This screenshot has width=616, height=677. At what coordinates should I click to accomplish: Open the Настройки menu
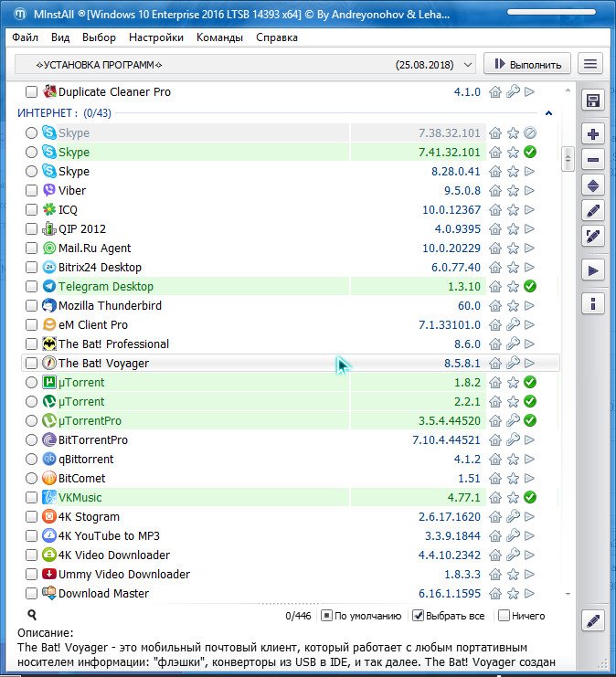tap(156, 37)
